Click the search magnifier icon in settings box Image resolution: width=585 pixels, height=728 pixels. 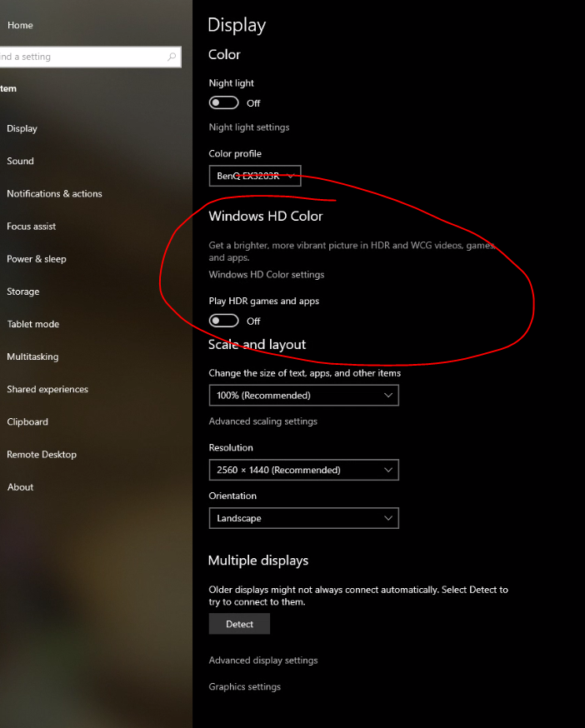coord(172,57)
